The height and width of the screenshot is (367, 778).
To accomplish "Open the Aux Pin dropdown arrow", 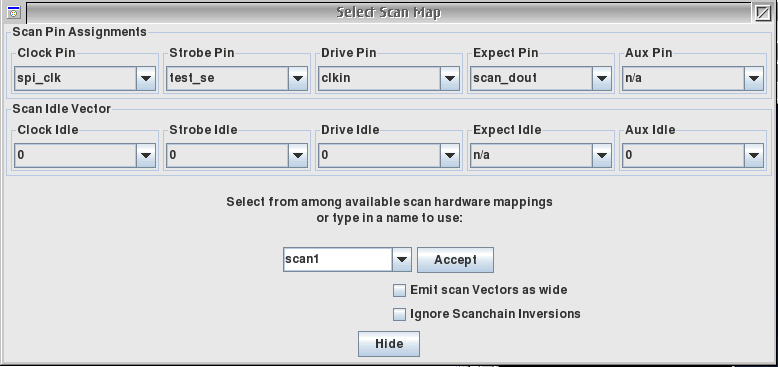I will pyautogui.click(x=754, y=78).
